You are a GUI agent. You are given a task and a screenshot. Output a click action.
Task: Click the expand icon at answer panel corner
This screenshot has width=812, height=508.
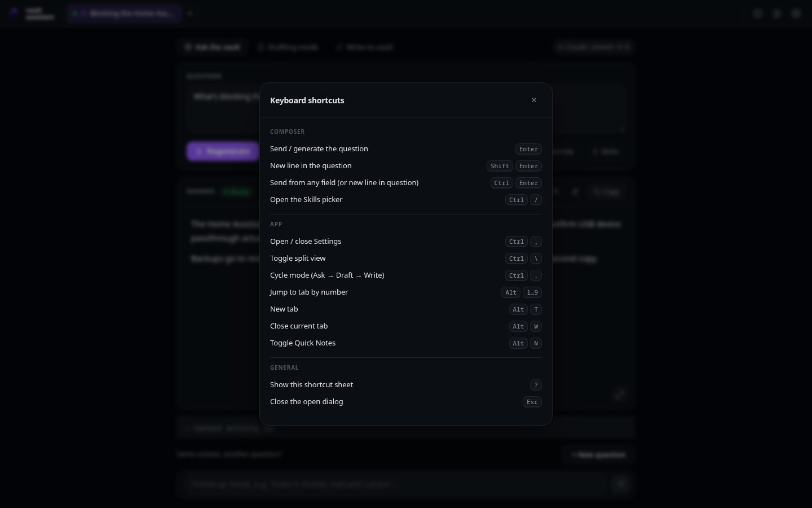click(x=620, y=395)
